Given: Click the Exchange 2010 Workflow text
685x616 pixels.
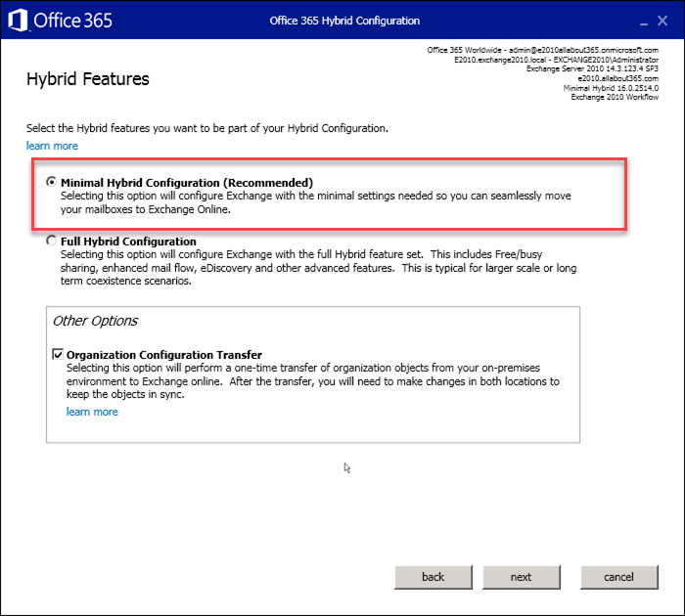Looking at the screenshot, I should click(x=615, y=97).
